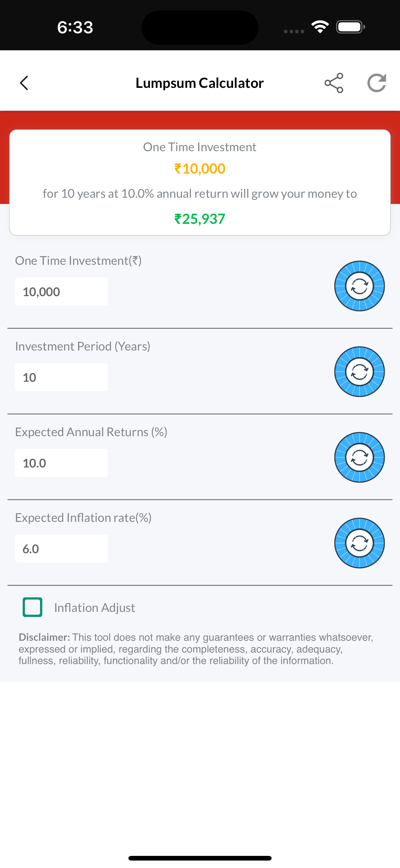The height and width of the screenshot is (868, 400).
Task: Select the Inflation Adjust label
Action: click(95, 608)
